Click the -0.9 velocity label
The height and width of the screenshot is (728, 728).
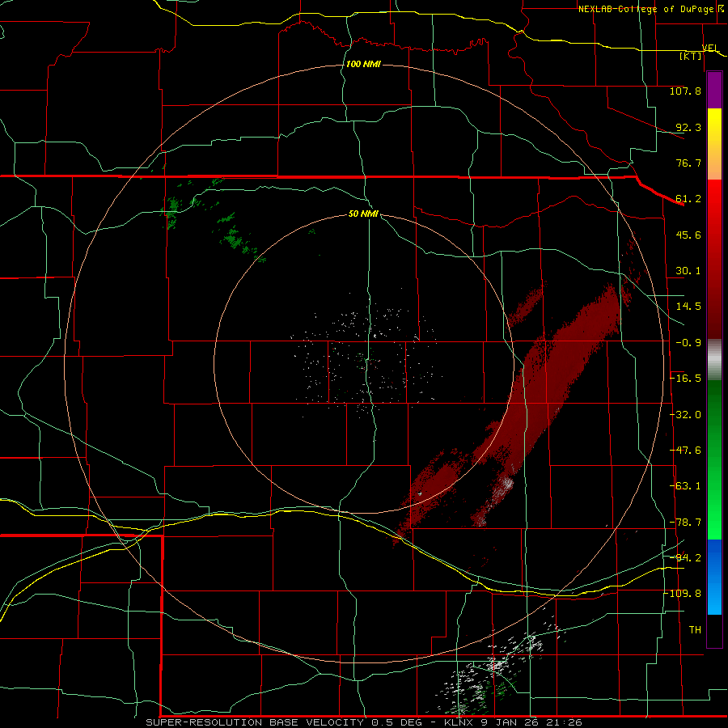point(688,343)
